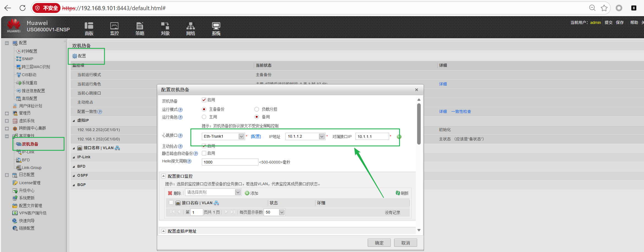Click green plus to add heartbeat interface
This screenshot has width=644, height=252.
pos(399,137)
